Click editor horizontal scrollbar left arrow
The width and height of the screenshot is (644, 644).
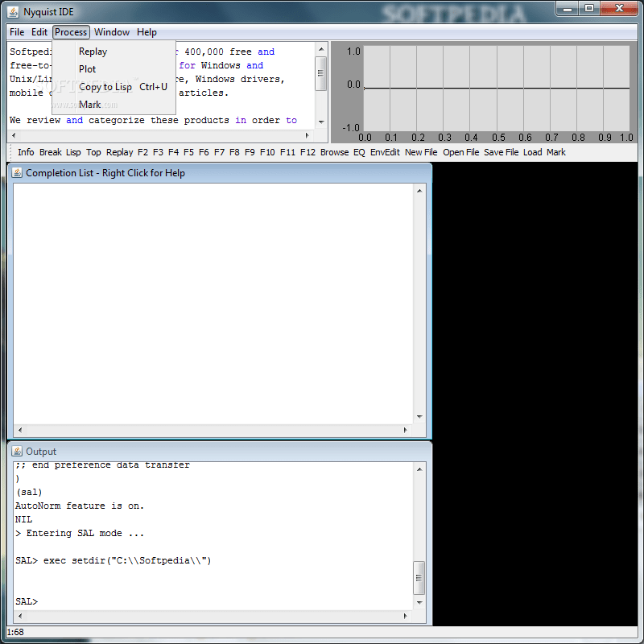[14, 135]
